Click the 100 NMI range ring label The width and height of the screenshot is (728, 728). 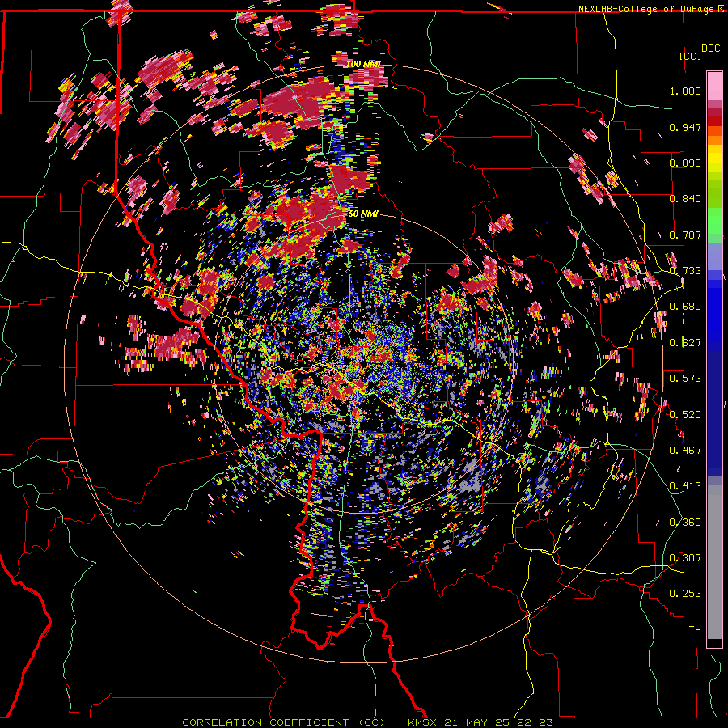pyautogui.click(x=364, y=64)
